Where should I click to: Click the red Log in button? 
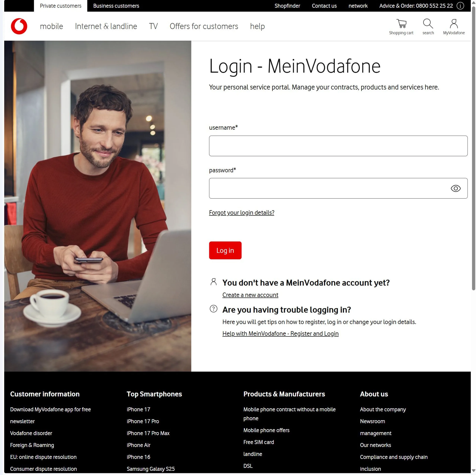pos(225,250)
